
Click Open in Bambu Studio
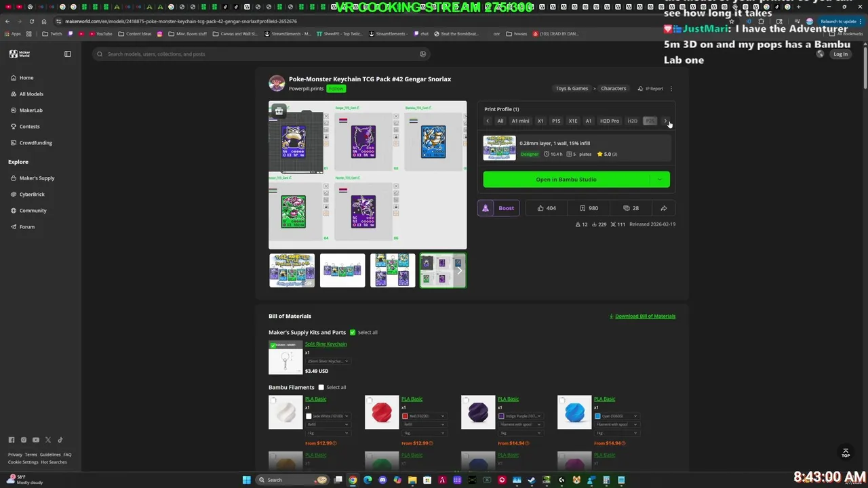click(566, 180)
